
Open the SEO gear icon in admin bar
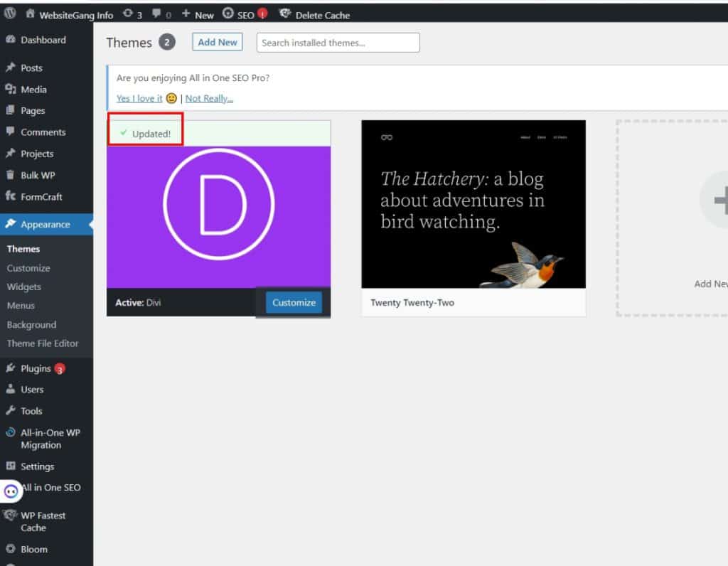(227, 14)
